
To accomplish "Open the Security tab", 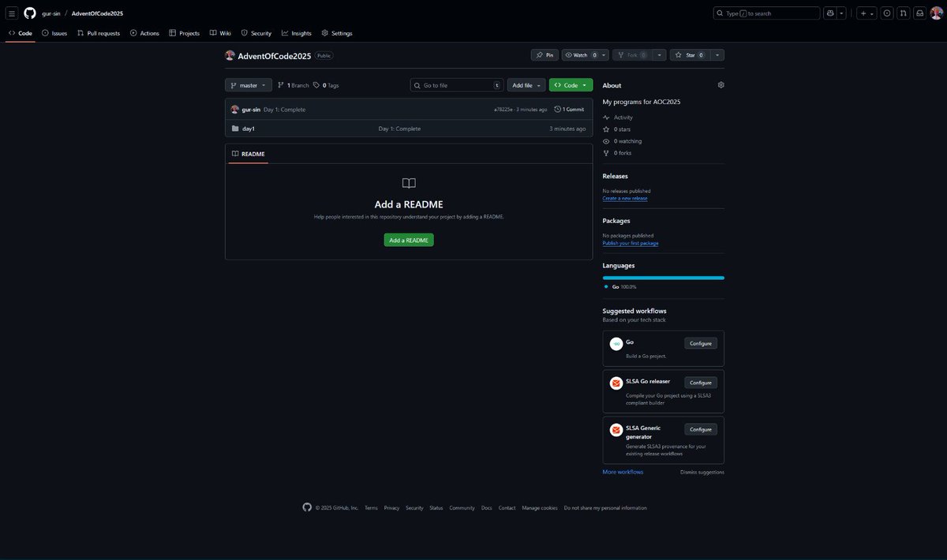I will [256, 33].
